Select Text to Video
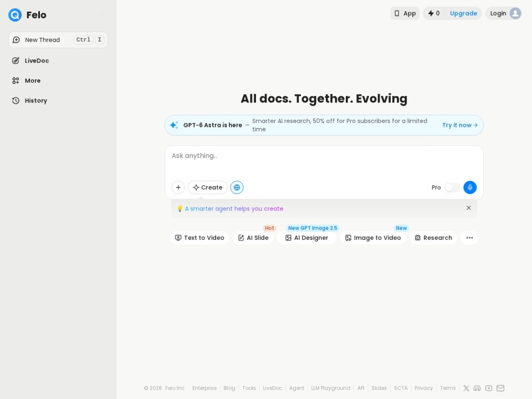Image resolution: width=532 pixels, height=399 pixels. coord(199,238)
